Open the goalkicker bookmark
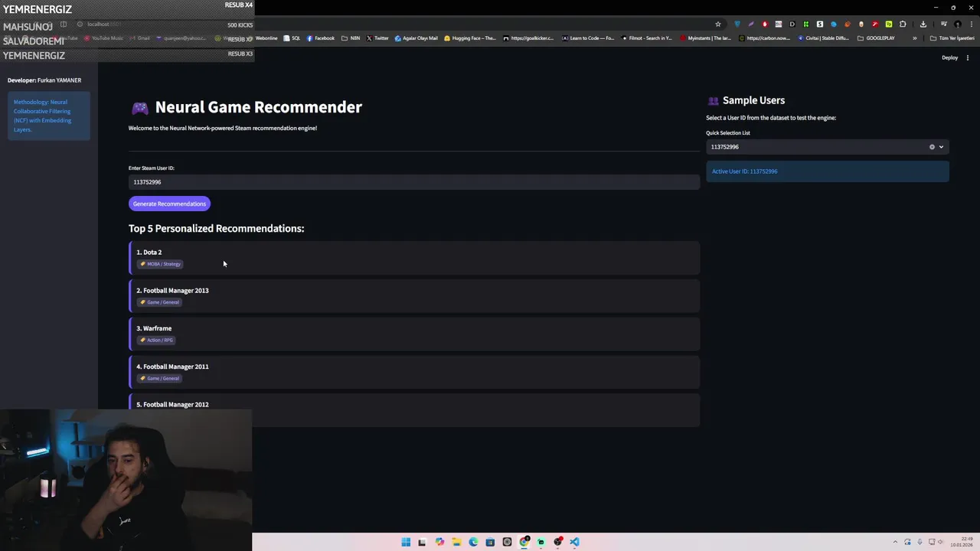 [528, 38]
